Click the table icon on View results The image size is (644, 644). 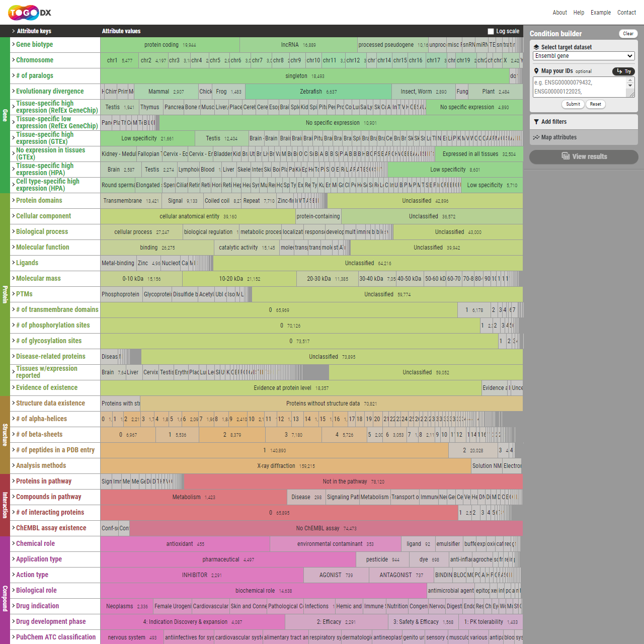[566, 156]
